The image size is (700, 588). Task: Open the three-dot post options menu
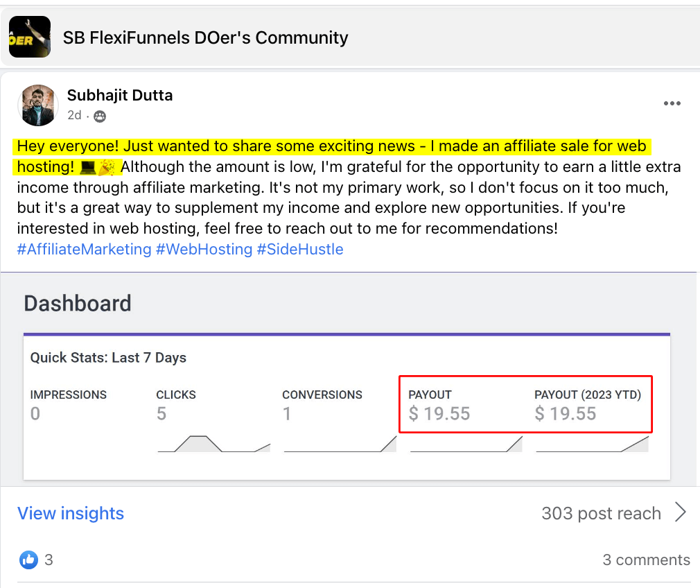tap(672, 104)
